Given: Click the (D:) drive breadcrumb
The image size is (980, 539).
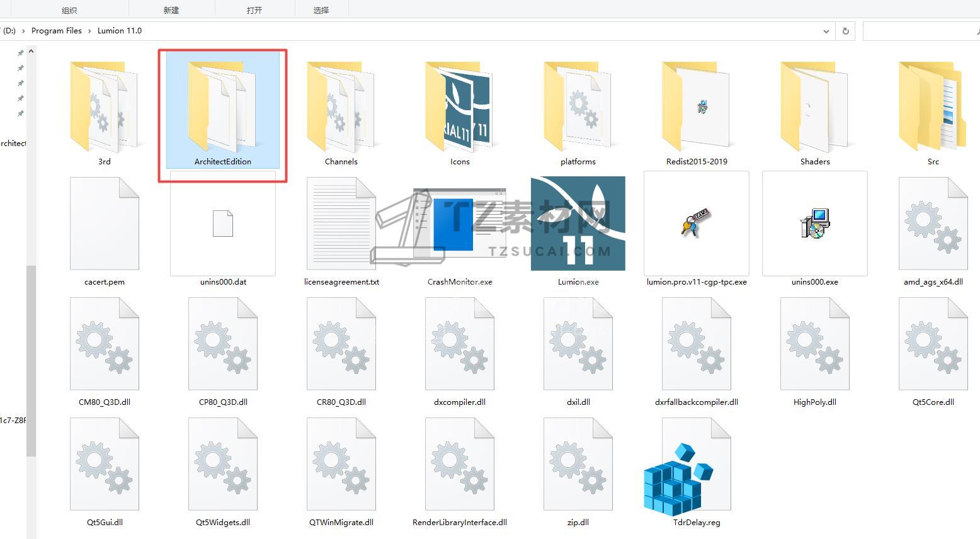Looking at the screenshot, I should click(9, 31).
